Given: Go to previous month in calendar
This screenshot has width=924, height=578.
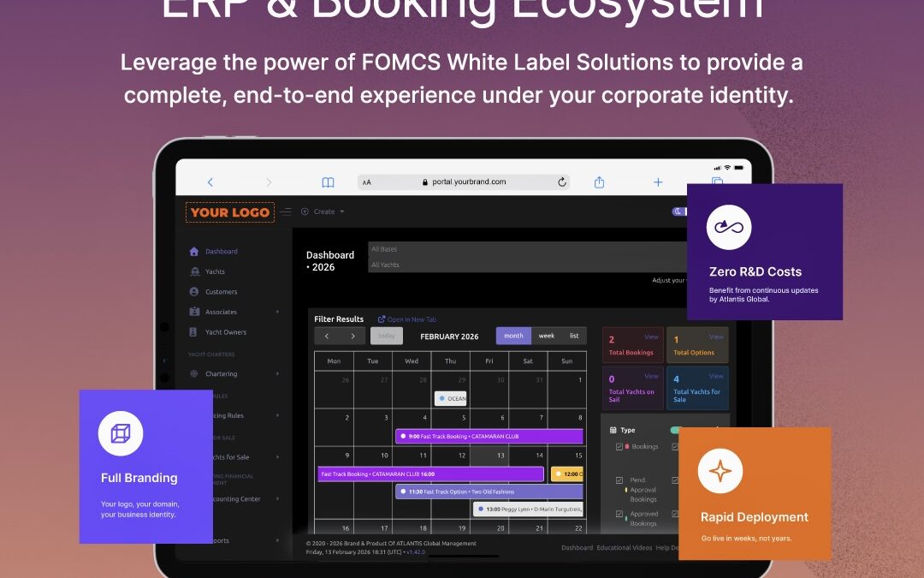Looking at the screenshot, I should point(327,337).
